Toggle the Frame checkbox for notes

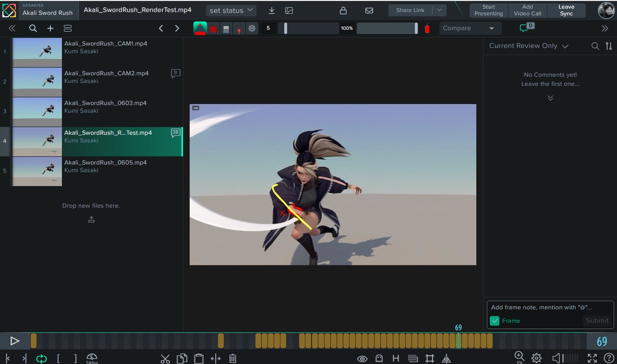click(495, 321)
